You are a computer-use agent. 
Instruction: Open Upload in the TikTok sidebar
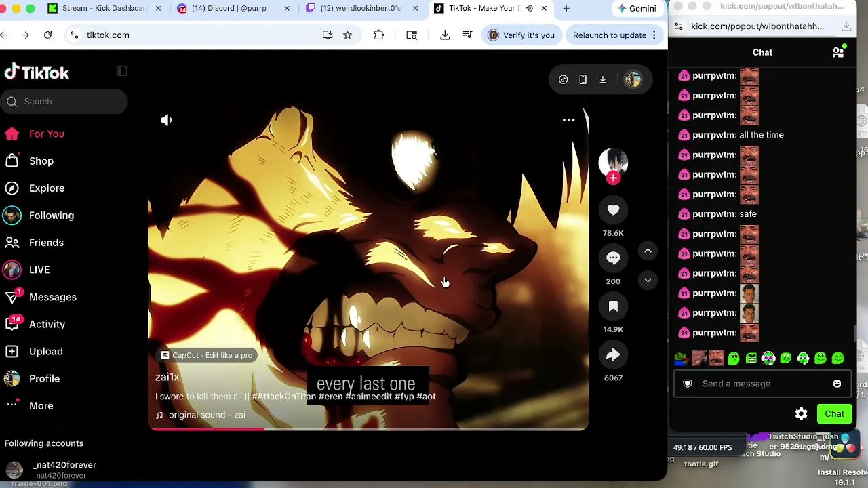click(x=46, y=351)
